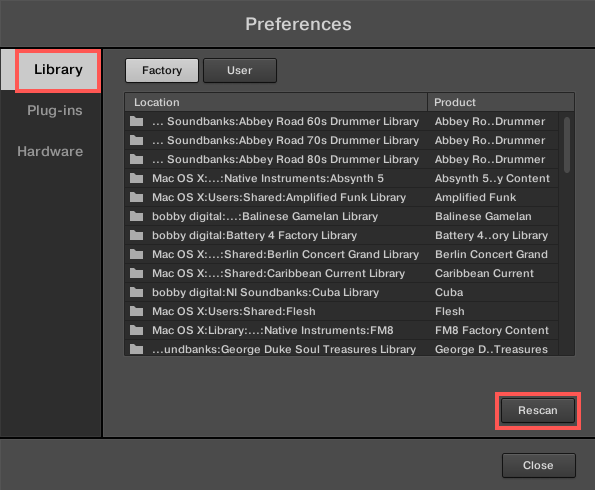Viewport: 595px width, 490px height.
Task: Click product cell 'Balinese Gamelan'
Action: click(x=483, y=216)
